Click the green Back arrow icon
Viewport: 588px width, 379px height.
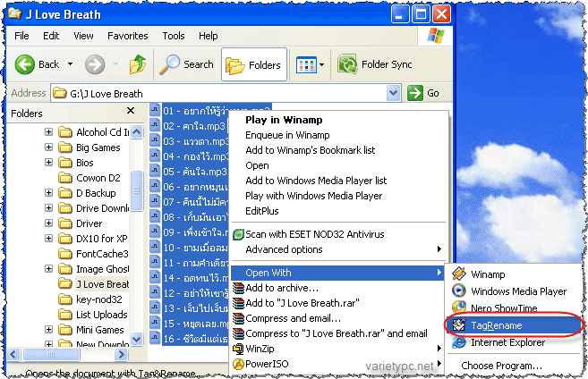coord(25,64)
